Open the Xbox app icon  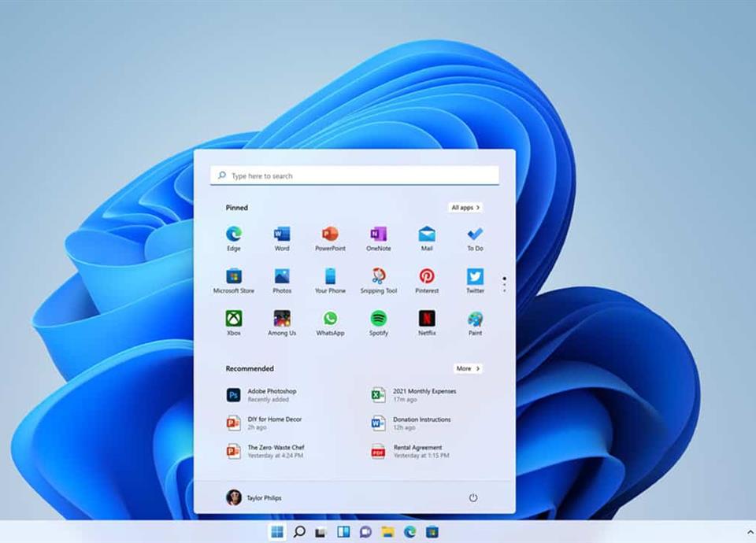(x=234, y=320)
